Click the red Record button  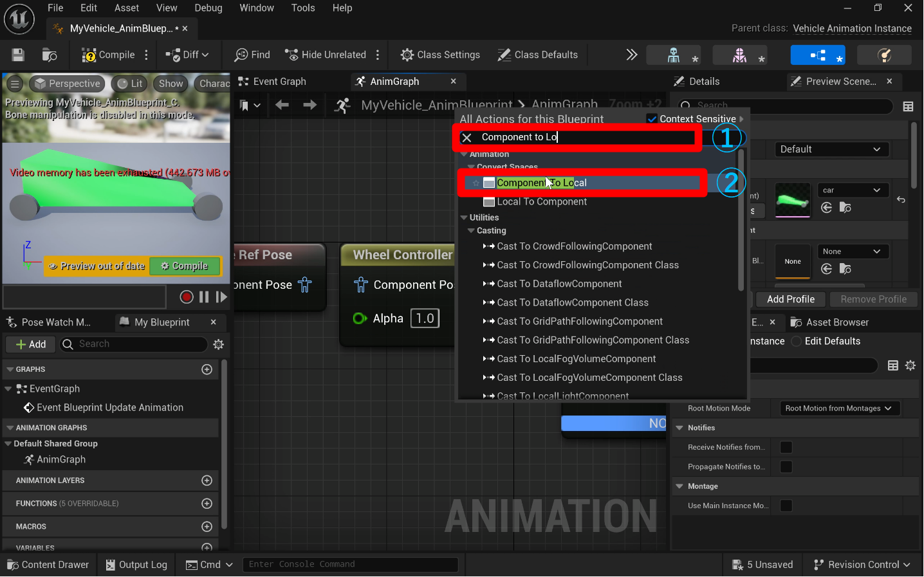tap(187, 297)
